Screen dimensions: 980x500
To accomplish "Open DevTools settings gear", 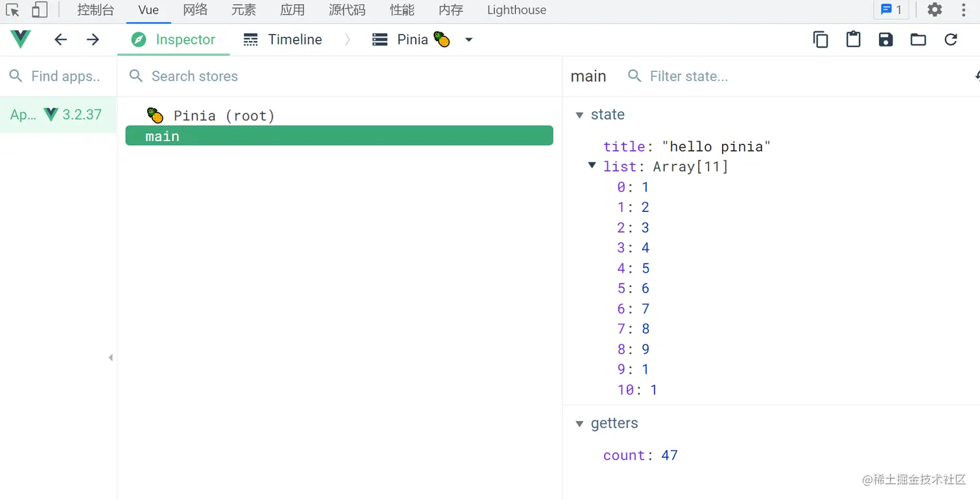I will (x=935, y=10).
